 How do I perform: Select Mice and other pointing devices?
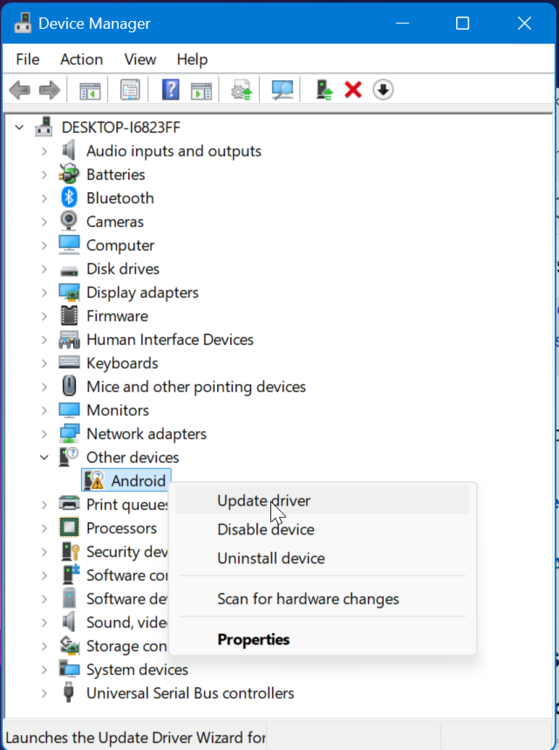pyautogui.click(x=196, y=387)
